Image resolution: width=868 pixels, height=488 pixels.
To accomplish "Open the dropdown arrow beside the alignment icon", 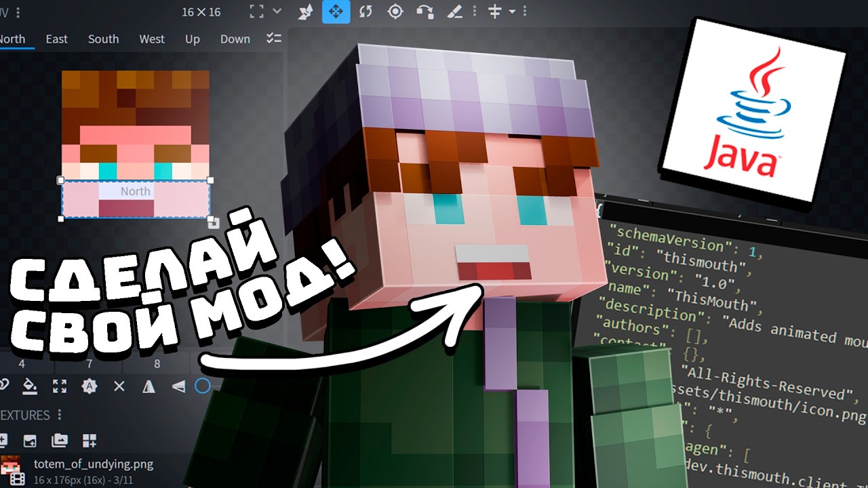I will [x=512, y=12].
